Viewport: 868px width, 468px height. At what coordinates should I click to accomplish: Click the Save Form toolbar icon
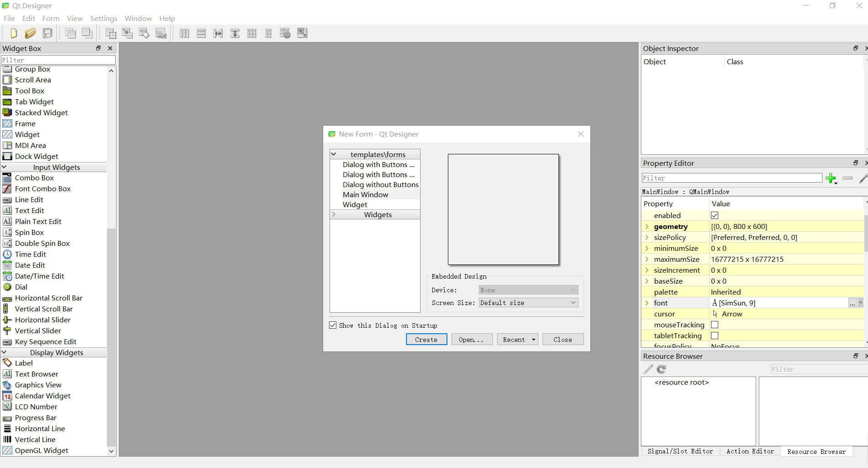[x=47, y=33]
